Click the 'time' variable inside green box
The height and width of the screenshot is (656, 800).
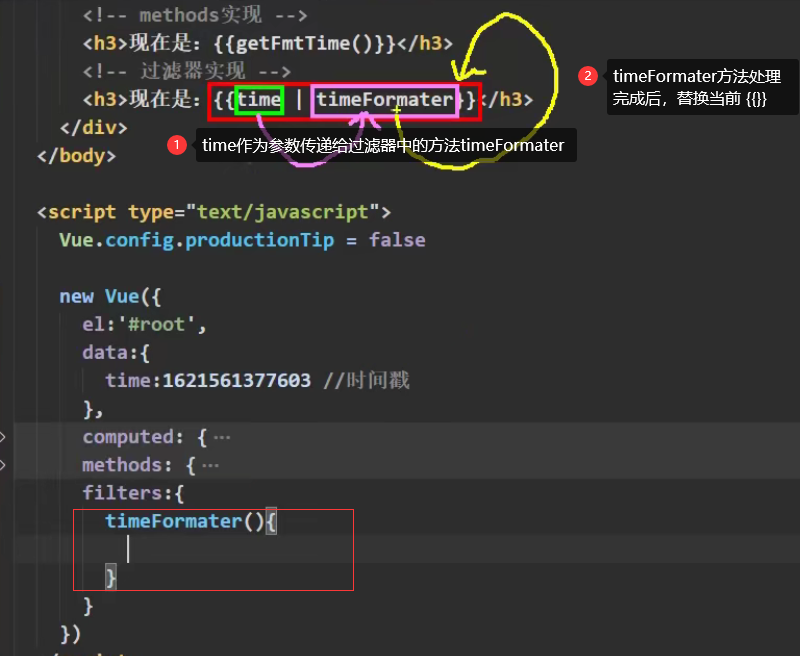point(259,99)
